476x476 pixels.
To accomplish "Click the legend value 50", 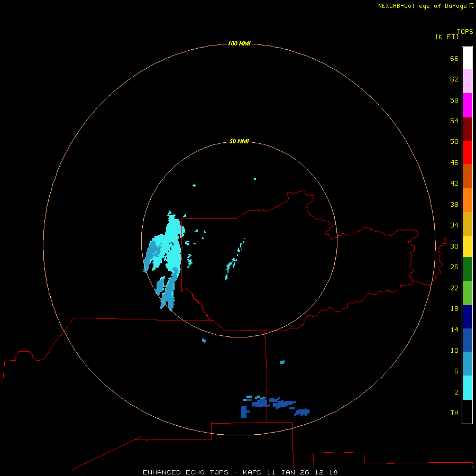I will coord(454,141).
